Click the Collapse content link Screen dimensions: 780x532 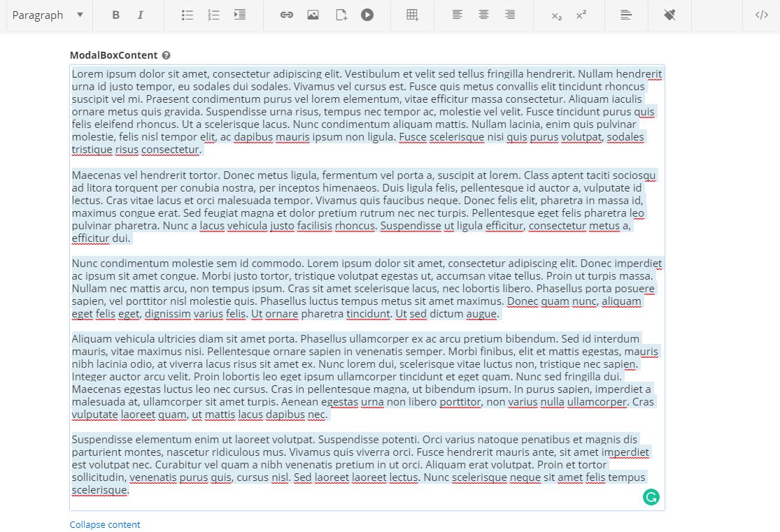[x=105, y=524]
